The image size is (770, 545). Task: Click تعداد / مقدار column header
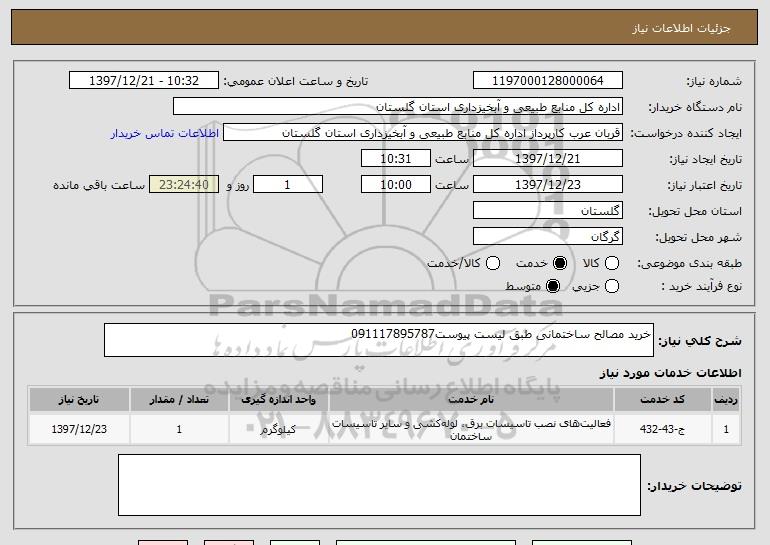[179, 400]
